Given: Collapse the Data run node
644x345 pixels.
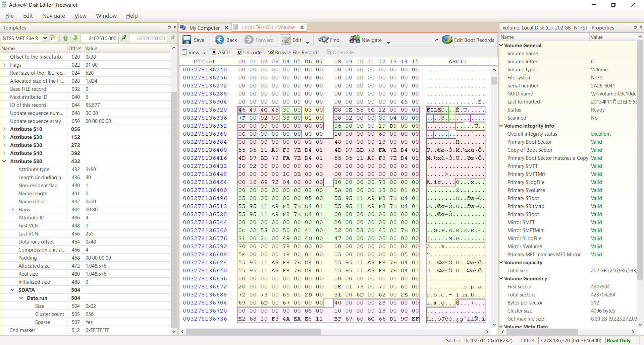Looking at the screenshot, I should pos(21,298).
